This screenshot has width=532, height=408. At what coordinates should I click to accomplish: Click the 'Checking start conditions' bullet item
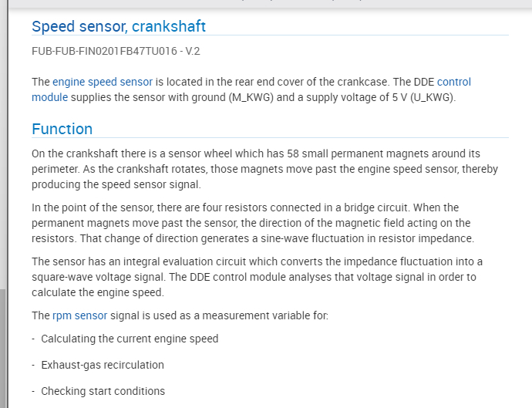pyautogui.click(x=103, y=391)
